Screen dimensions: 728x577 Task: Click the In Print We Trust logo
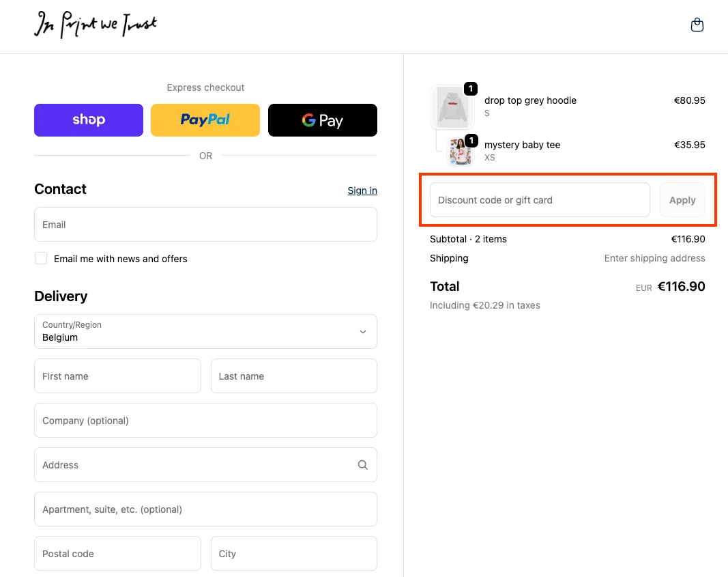point(96,25)
